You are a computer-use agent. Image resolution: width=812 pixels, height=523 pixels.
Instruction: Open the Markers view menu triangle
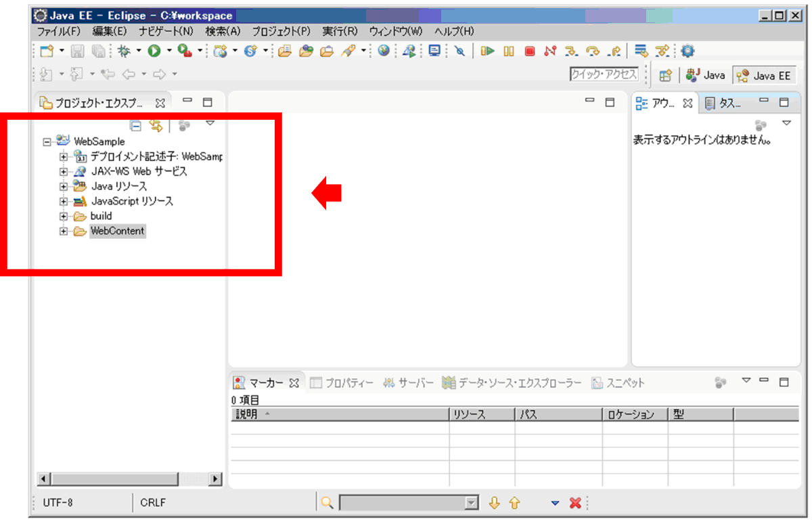click(746, 380)
